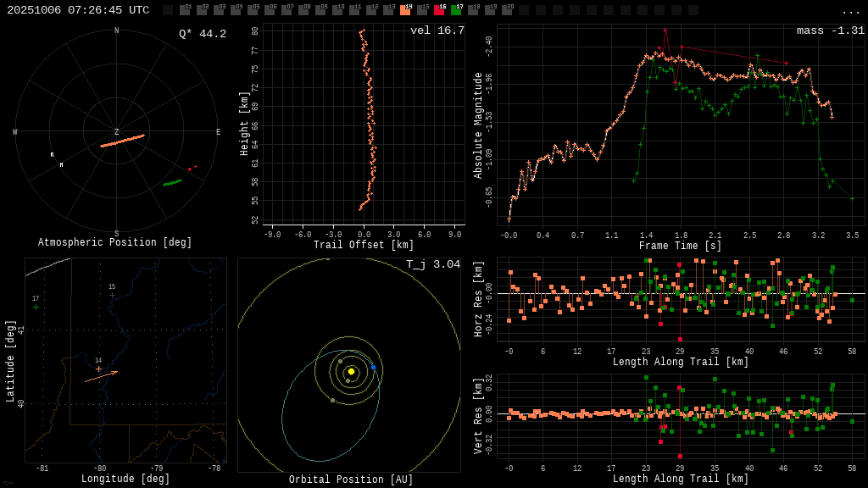This screenshot has width=868, height=488.
Task: Click the station 14 cross marker on map
Action: click(x=98, y=369)
